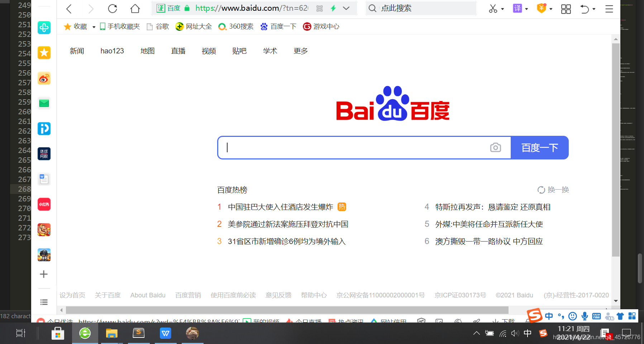Screen dimensions: 644x344
Task: Open the 直播 navigation tab
Action: point(178,51)
